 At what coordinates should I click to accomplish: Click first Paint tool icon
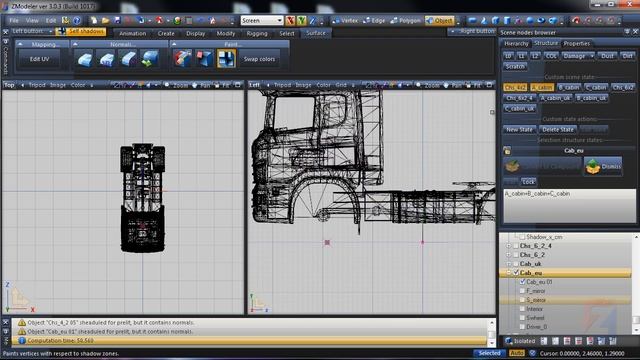(182, 59)
